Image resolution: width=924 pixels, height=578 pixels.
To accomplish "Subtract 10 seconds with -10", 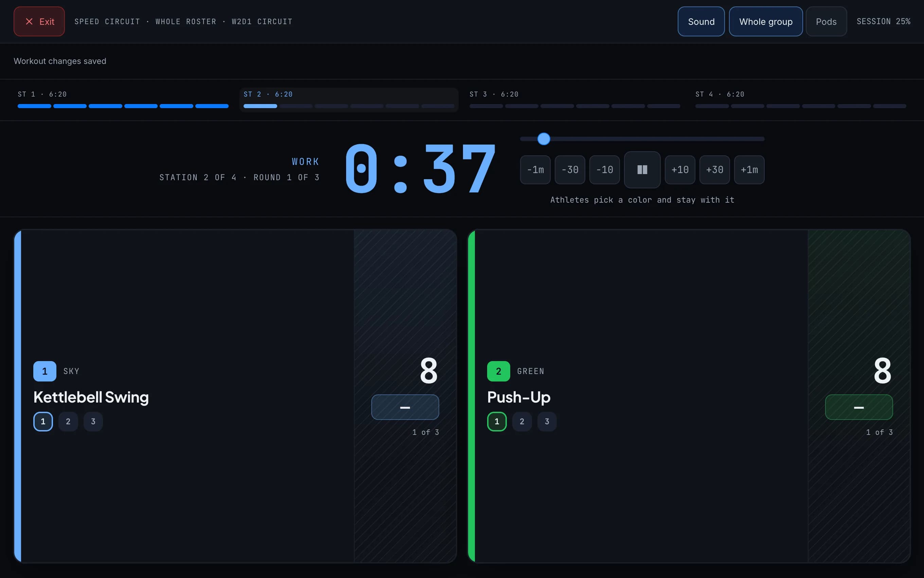I will pos(604,170).
